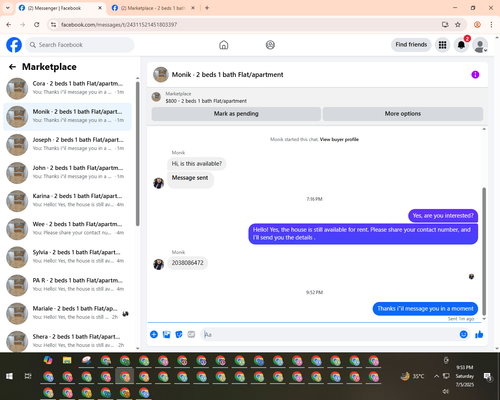Choose a GIF icon in composer

coord(191,334)
